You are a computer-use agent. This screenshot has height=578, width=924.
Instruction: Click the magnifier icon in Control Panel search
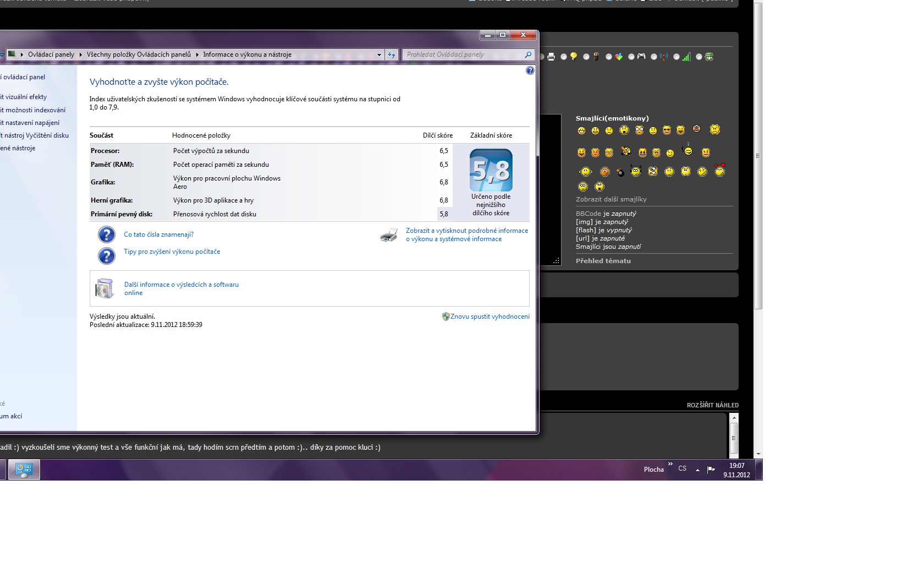[528, 54]
